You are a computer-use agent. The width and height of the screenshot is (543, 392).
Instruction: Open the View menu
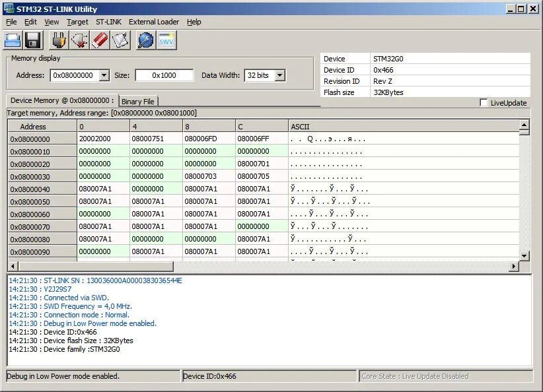[x=52, y=22]
